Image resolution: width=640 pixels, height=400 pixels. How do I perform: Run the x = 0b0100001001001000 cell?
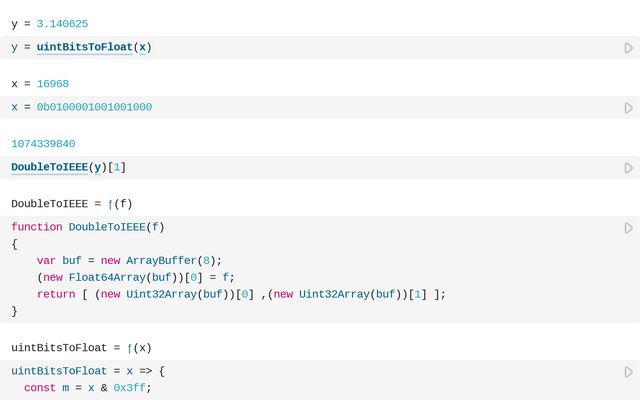pyautogui.click(x=628, y=108)
